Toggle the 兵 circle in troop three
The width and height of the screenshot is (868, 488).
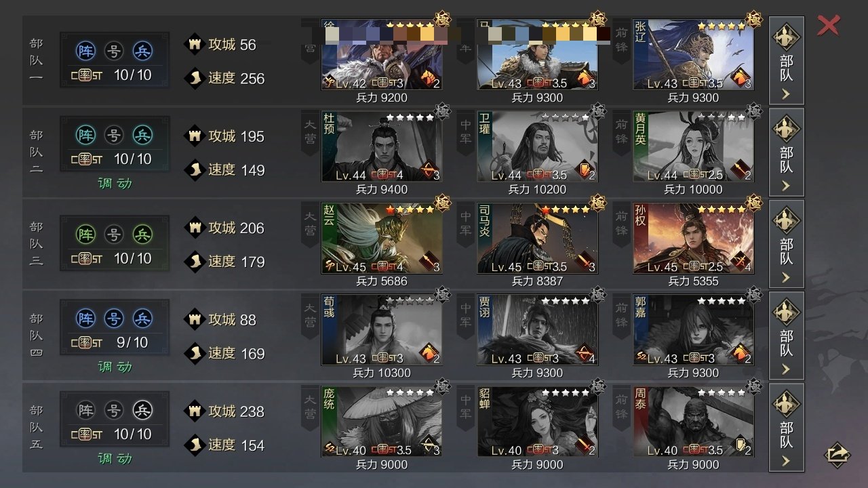[x=142, y=235]
